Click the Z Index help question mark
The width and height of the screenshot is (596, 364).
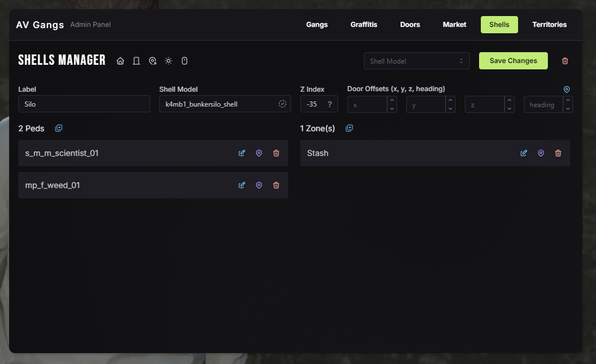point(330,104)
